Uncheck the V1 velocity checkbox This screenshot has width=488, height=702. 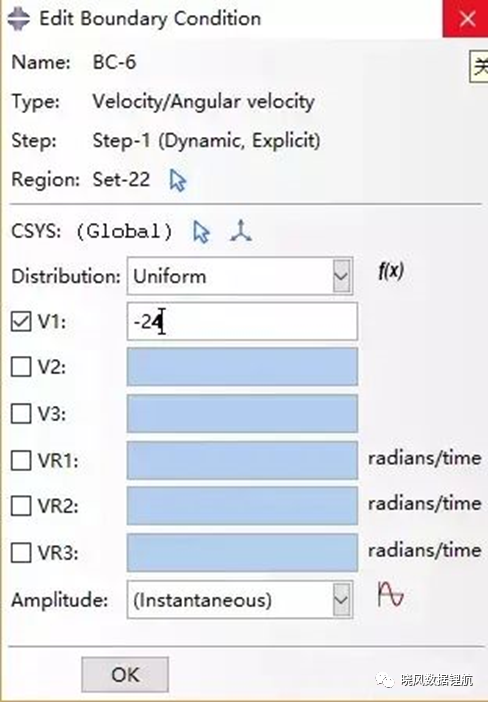coord(21,321)
